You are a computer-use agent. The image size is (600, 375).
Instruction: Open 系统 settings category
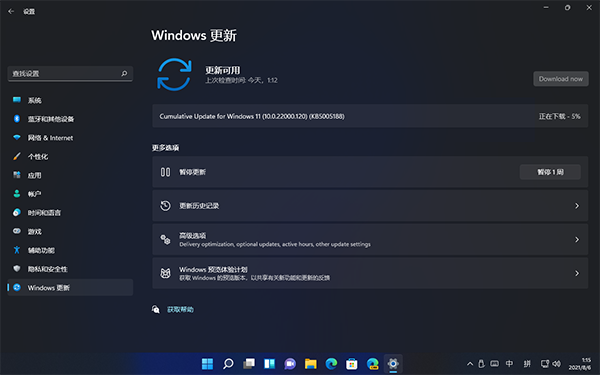tap(70, 100)
